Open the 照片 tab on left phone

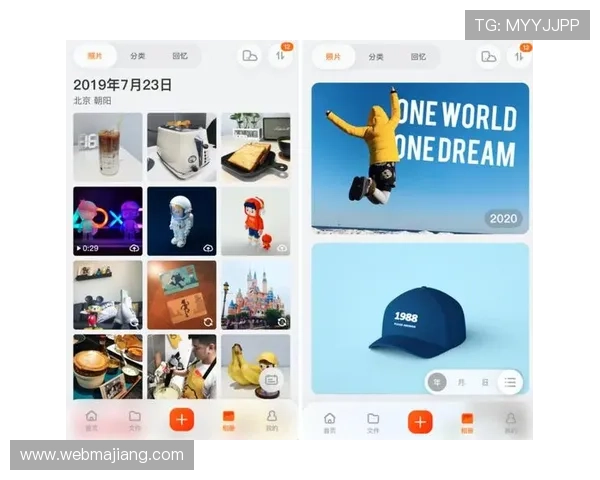(95, 56)
